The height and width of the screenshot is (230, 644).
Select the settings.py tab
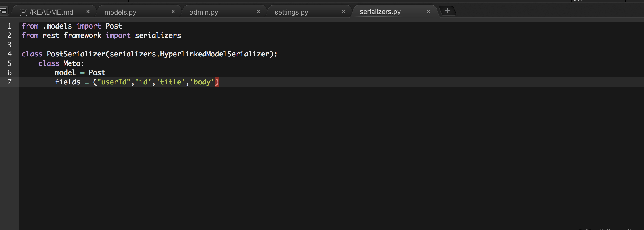point(291,12)
